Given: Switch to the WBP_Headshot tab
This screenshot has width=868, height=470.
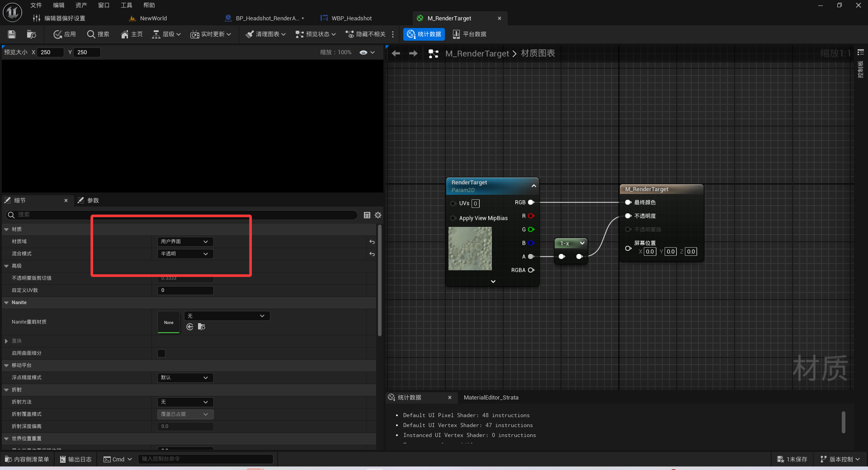Looking at the screenshot, I should (346, 19).
